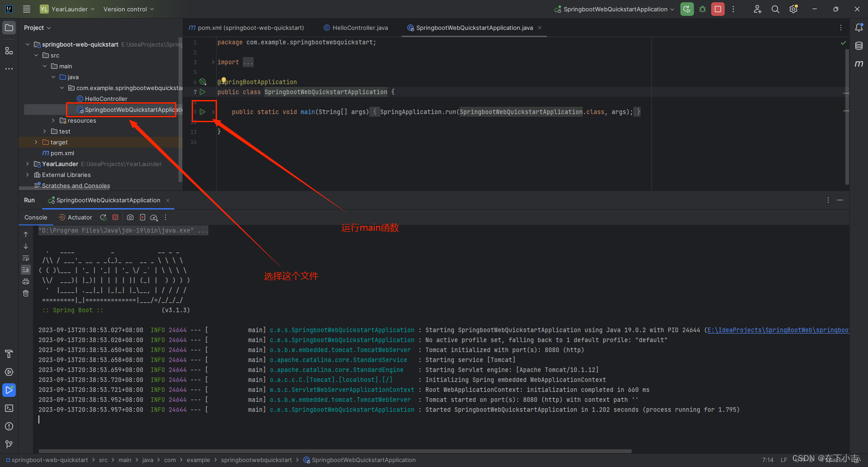This screenshot has height=467, width=868.
Task: Open the Build hammer tool window
Action: 9,354
